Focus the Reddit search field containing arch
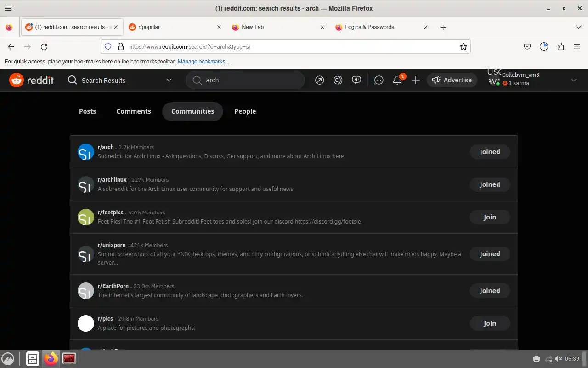 (245, 80)
